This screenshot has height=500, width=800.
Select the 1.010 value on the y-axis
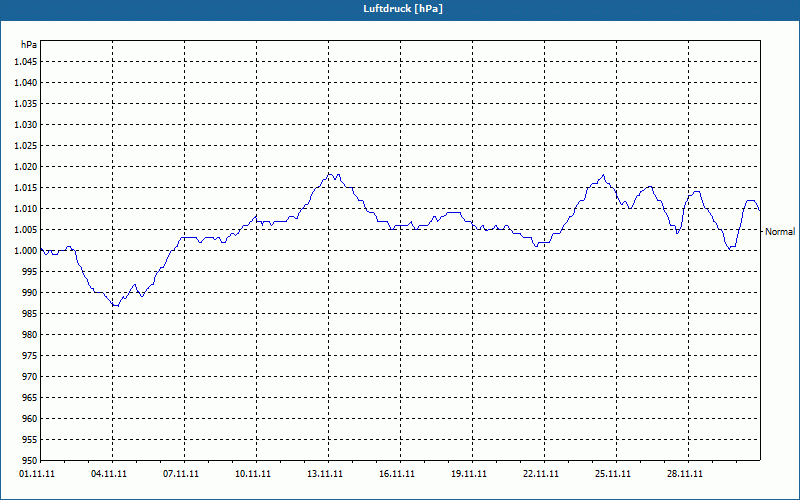(26, 209)
